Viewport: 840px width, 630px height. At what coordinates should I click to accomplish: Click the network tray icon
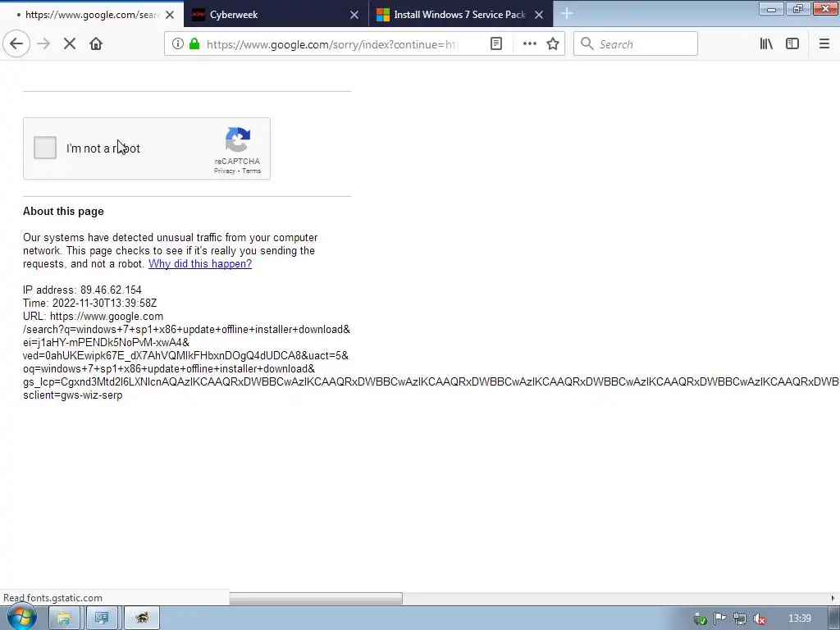[x=739, y=619]
